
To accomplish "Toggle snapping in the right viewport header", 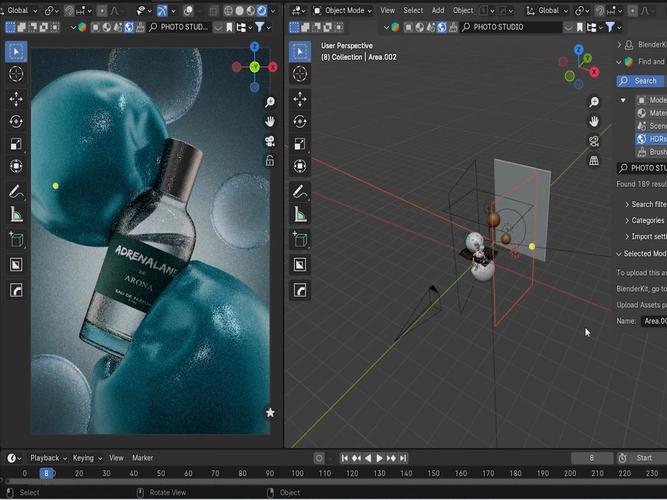I will [x=599, y=10].
